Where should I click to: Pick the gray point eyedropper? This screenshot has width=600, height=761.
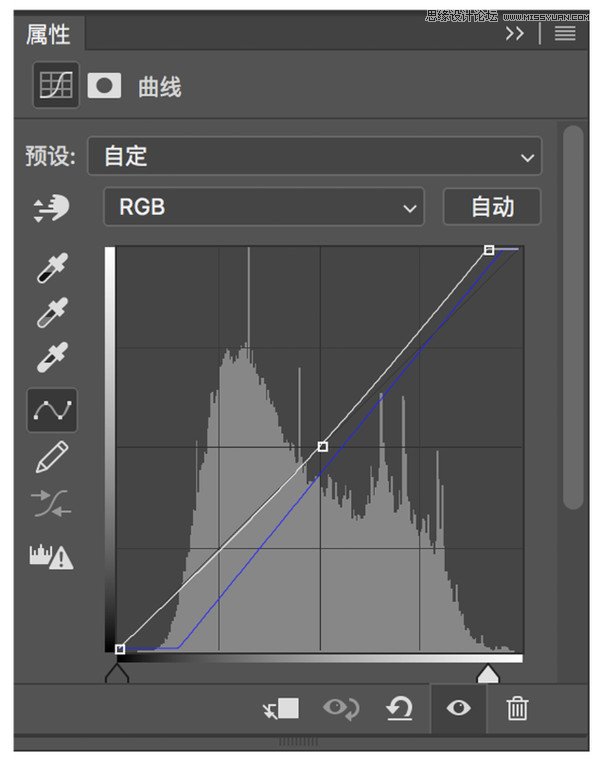(52, 313)
